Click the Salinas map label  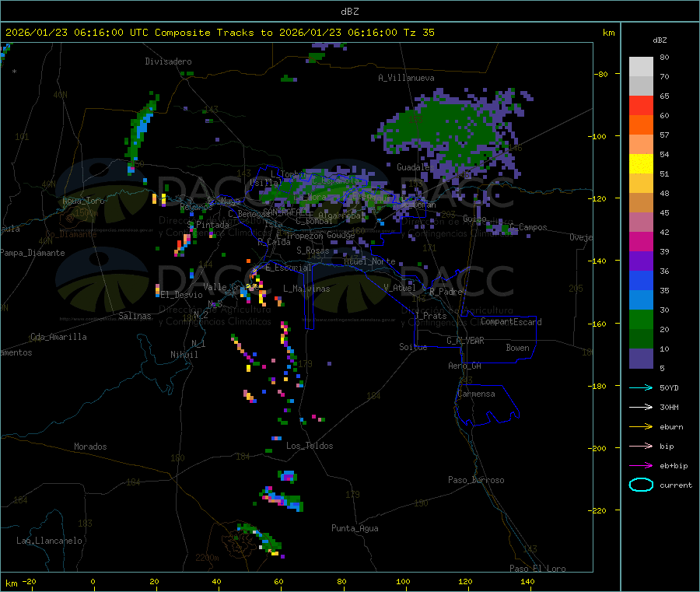[135, 316]
